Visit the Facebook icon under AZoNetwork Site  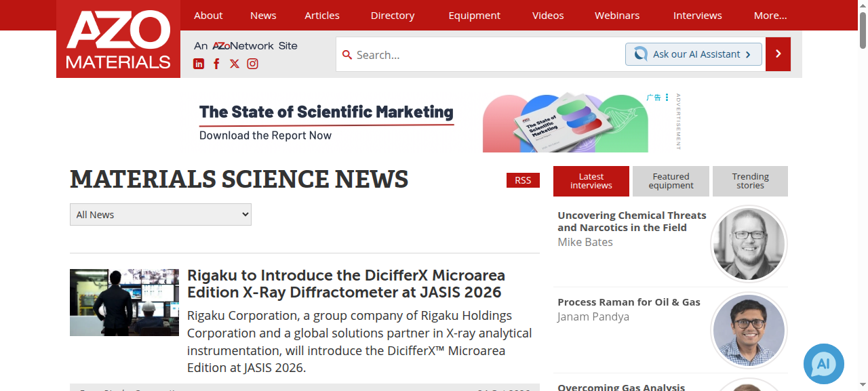coord(216,64)
